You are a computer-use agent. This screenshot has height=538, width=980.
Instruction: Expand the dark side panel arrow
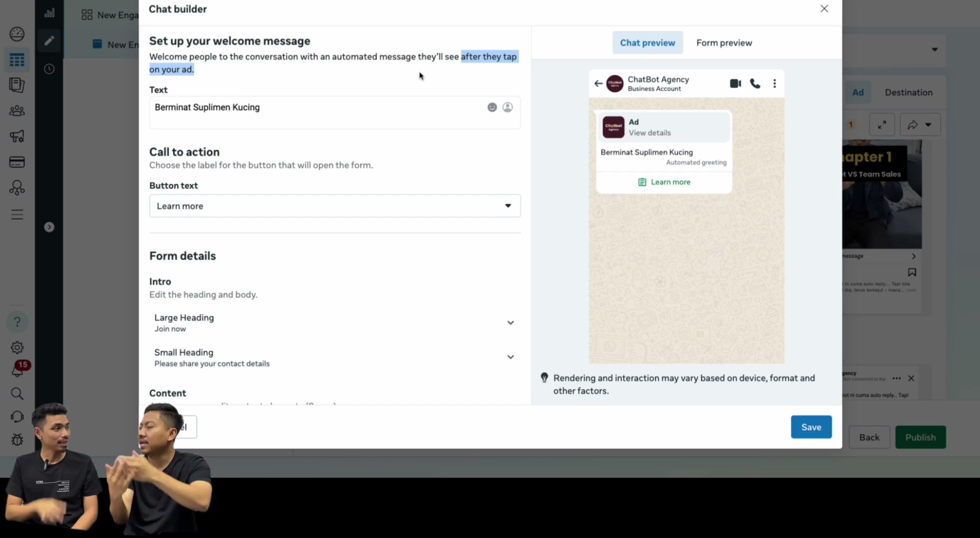pyautogui.click(x=49, y=227)
